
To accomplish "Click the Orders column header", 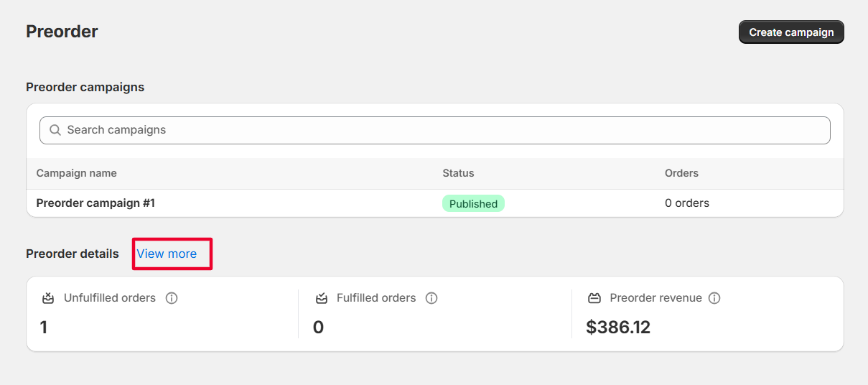I will click(681, 173).
